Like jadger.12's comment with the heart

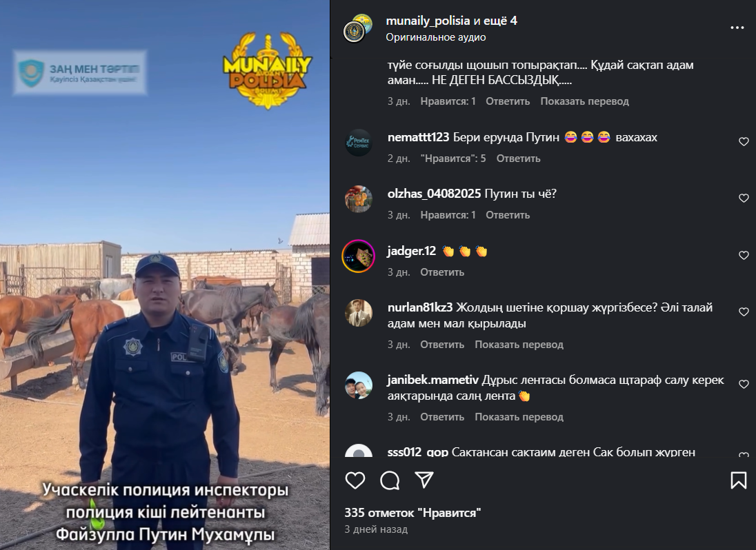click(744, 255)
